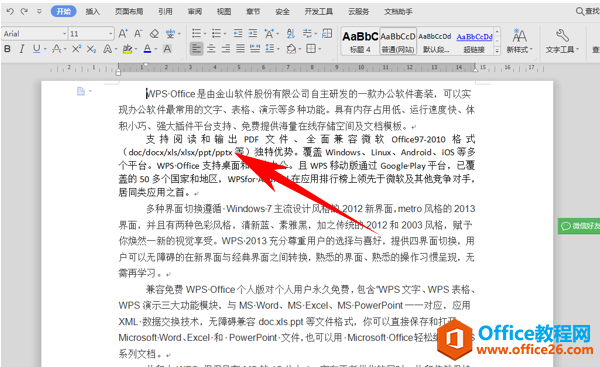
Task: Select justify alignment button
Action: pyautogui.click(x=240, y=49)
